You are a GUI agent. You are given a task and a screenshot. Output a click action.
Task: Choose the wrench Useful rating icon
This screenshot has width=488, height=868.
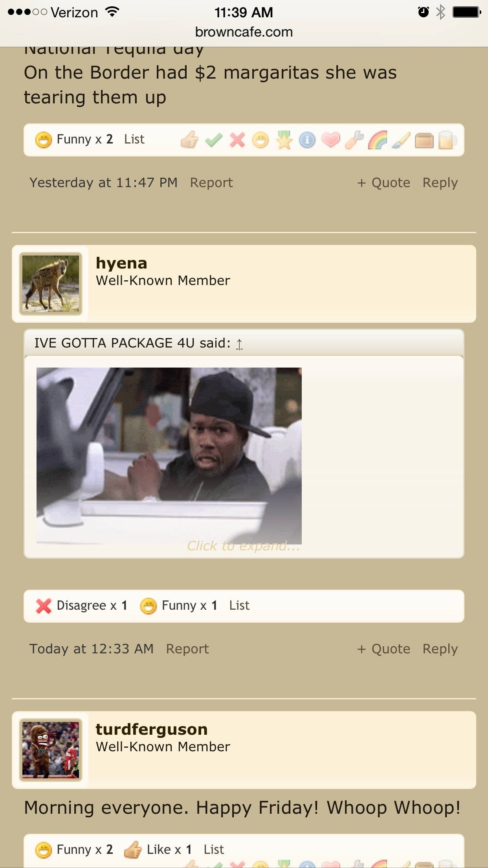click(x=354, y=140)
